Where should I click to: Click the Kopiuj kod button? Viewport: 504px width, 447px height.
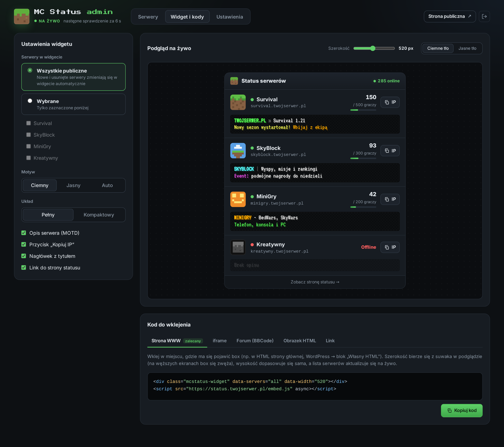[462, 410]
